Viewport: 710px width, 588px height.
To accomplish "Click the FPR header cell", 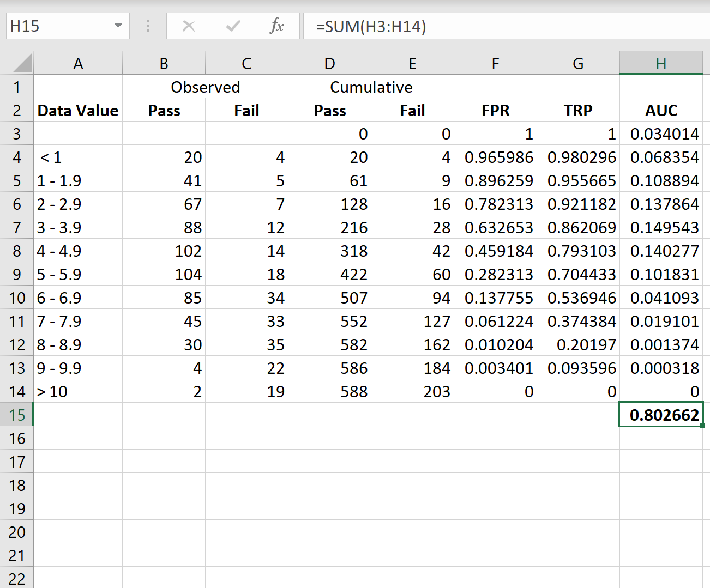I will (x=495, y=110).
